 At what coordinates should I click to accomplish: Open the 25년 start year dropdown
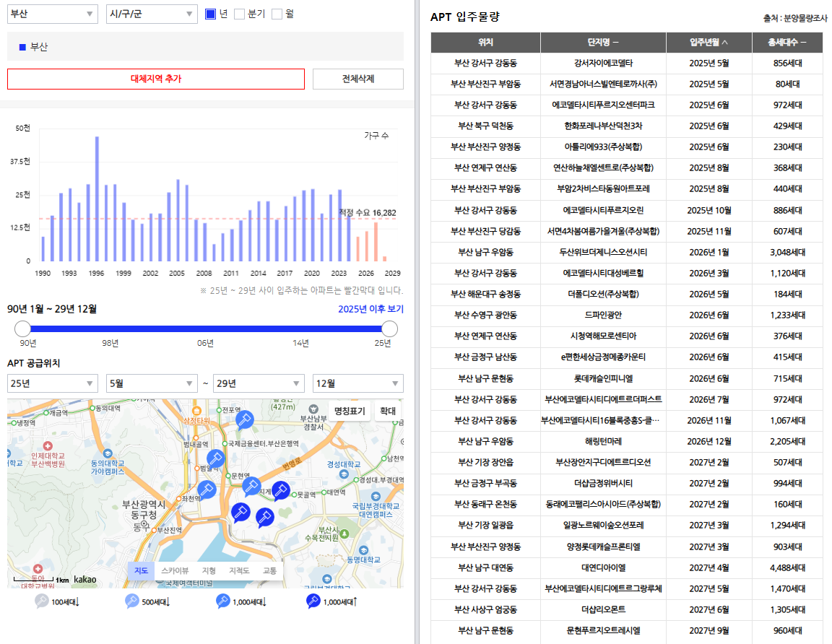coord(53,383)
